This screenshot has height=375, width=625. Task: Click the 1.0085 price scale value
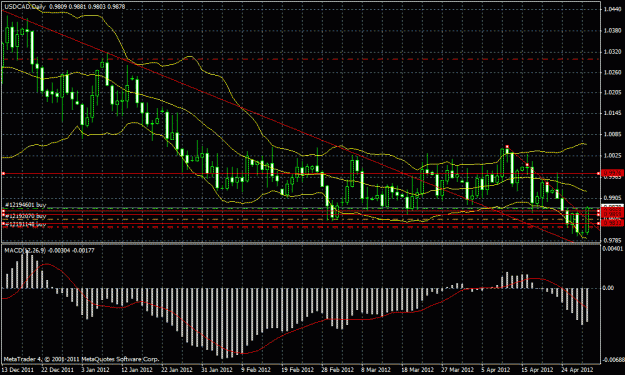point(612,134)
